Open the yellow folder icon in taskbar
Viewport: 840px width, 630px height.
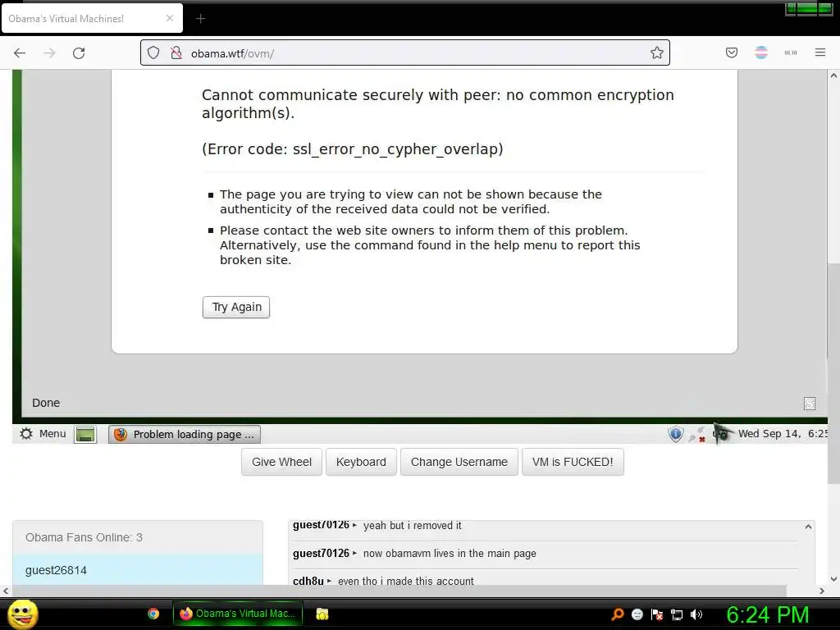(x=322, y=614)
